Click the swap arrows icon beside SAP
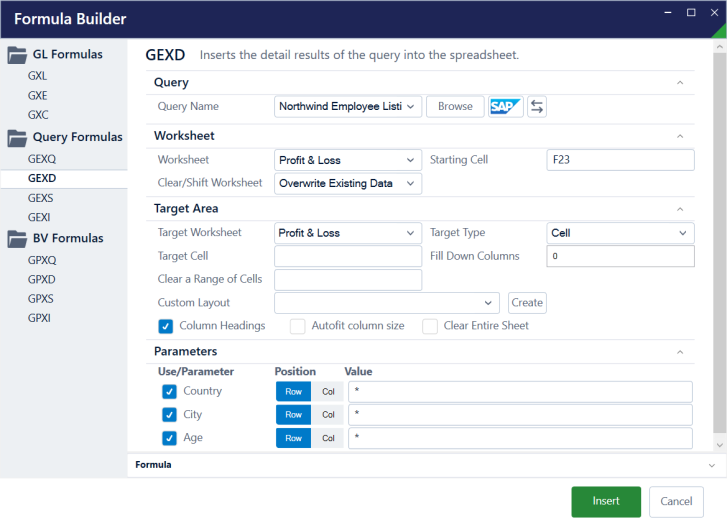The height and width of the screenshot is (525, 727). pos(537,106)
